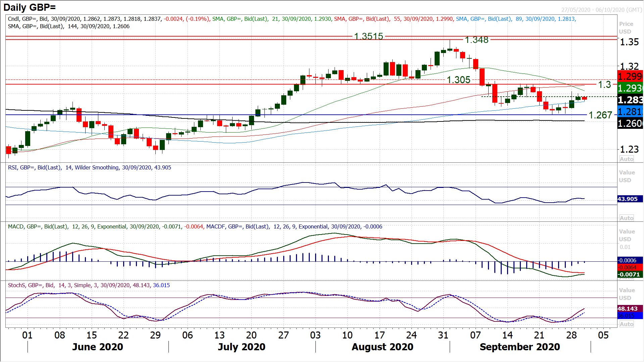This screenshot has height=362, width=644.
Task: Select the 1.267 support level label
Action: click(x=600, y=115)
